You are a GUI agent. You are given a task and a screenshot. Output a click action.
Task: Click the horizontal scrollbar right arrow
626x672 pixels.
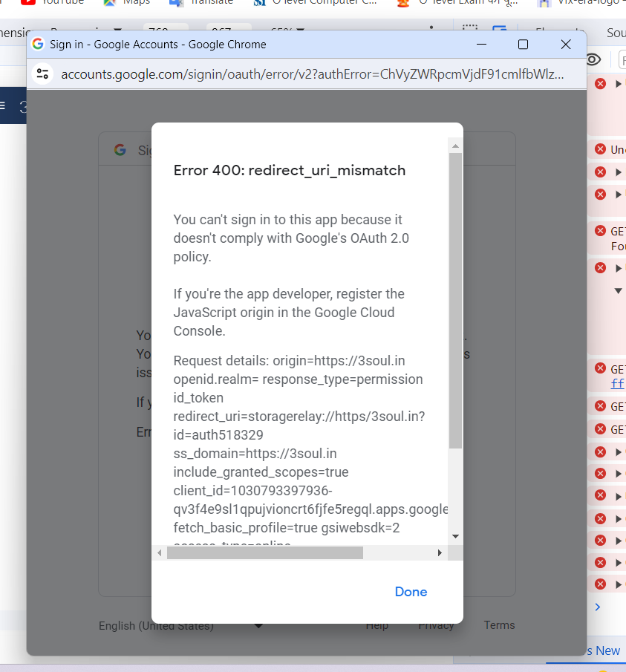[440, 553]
